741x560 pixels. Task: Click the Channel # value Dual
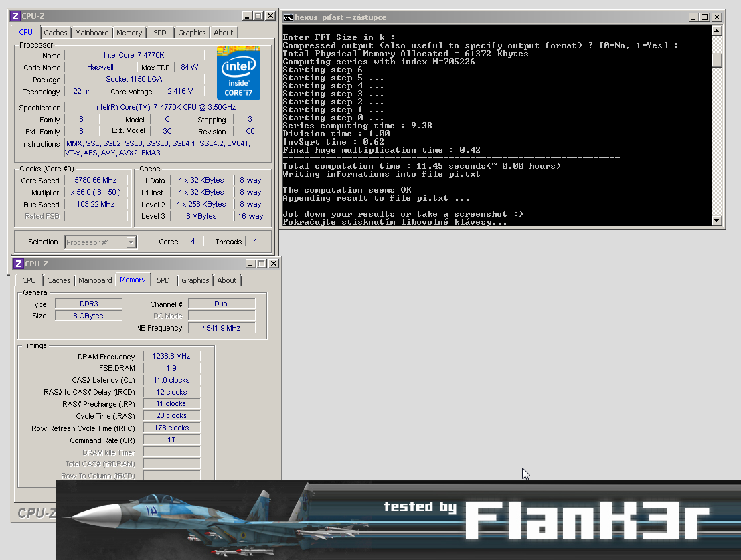[x=222, y=304]
